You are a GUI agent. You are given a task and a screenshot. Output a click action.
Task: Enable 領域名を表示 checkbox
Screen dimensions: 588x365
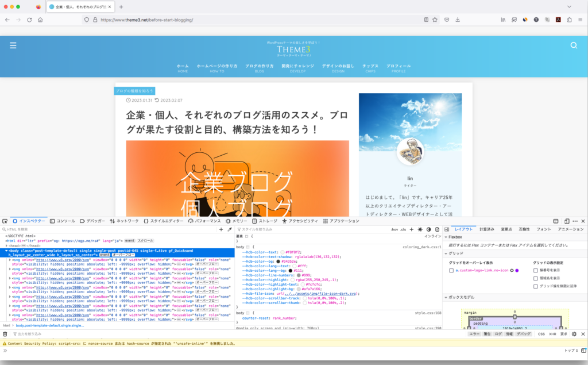(x=536, y=278)
